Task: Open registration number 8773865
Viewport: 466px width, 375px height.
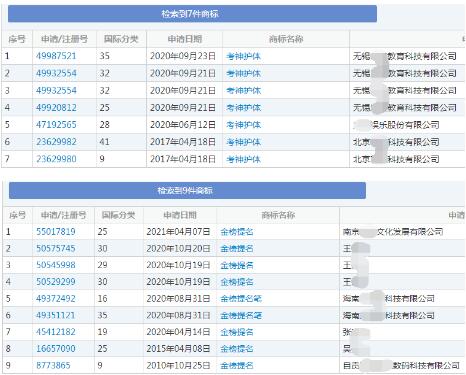Action: [53, 365]
